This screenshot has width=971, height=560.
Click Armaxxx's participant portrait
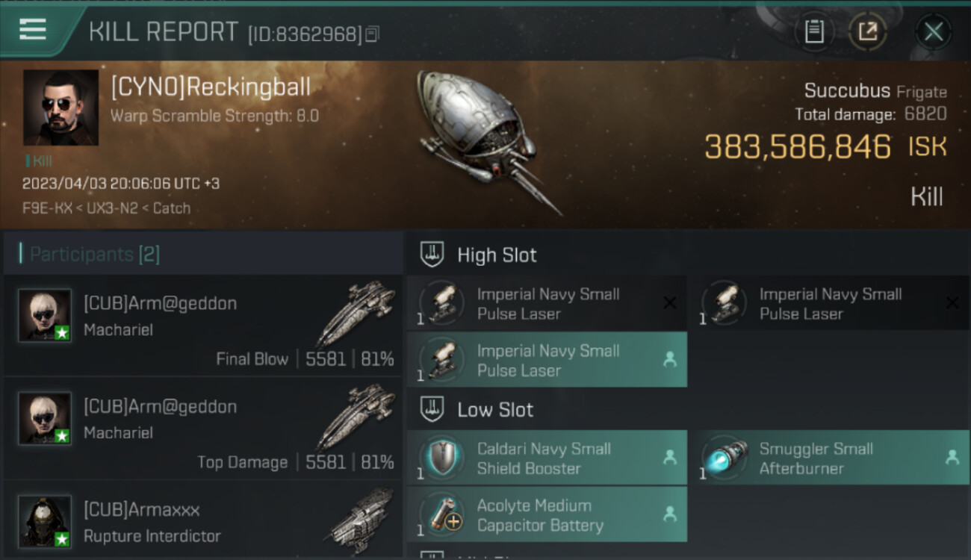click(x=45, y=520)
